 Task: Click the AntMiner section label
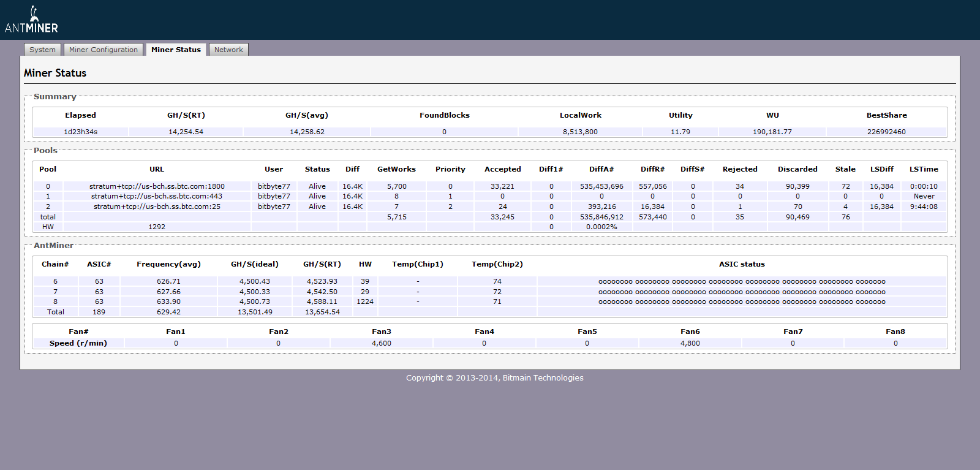tap(53, 245)
